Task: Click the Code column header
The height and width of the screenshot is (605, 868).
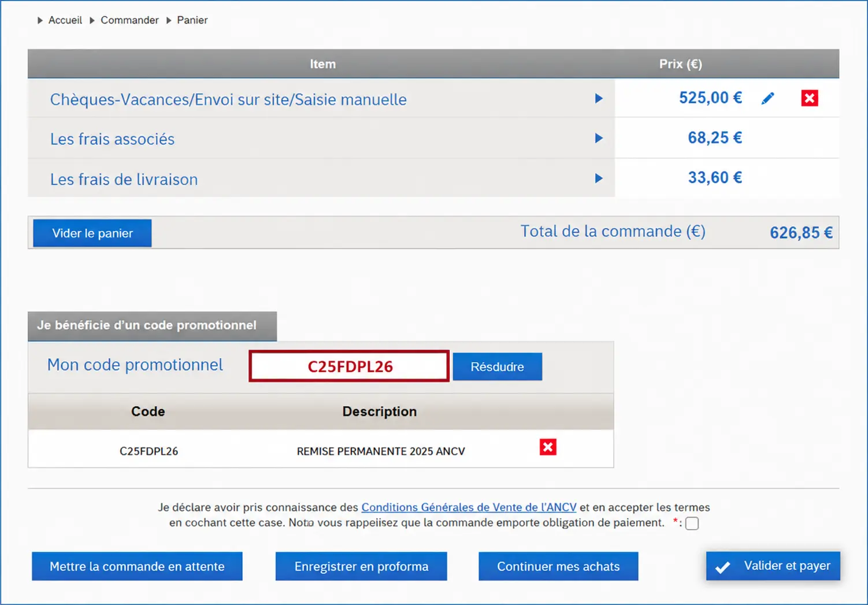Action: pos(148,411)
